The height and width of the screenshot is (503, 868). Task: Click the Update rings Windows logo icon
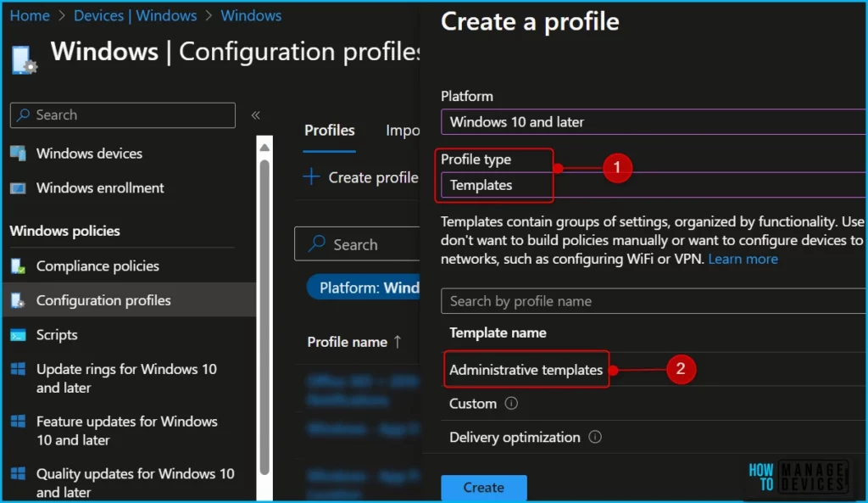click(x=18, y=369)
